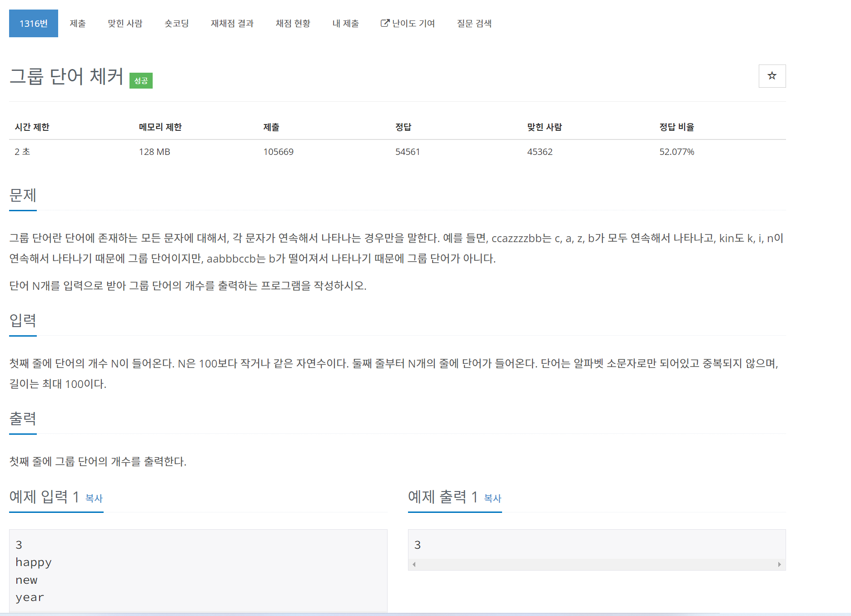Image resolution: width=851 pixels, height=616 pixels.
Task: Click the right arrow of output scrollbar
Action: 780,564
